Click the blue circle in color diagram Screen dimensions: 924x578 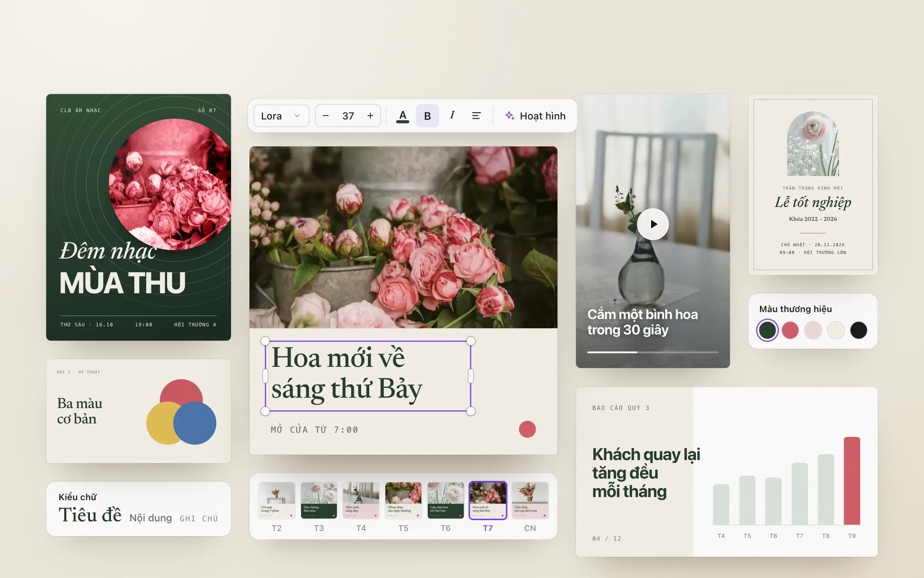pos(195,423)
